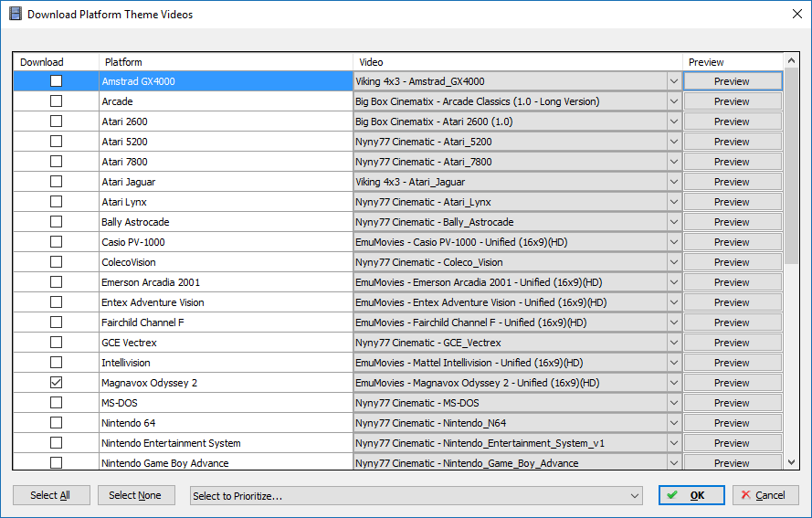This screenshot has height=518, width=812.
Task: Click the Platform column header
Action: (226, 62)
